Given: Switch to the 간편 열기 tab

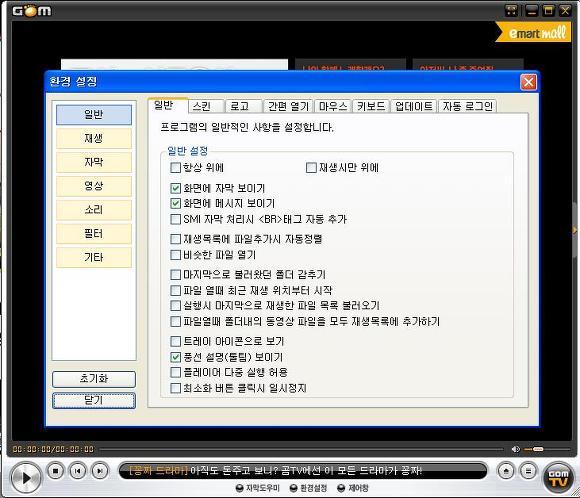Looking at the screenshot, I should click(x=288, y=107).
